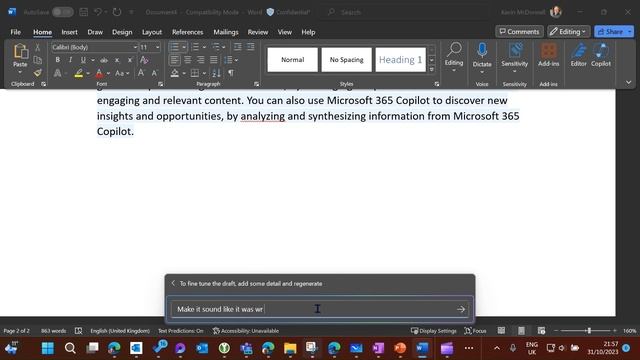Open Accessibility checker in status bar

click(246, 331)
